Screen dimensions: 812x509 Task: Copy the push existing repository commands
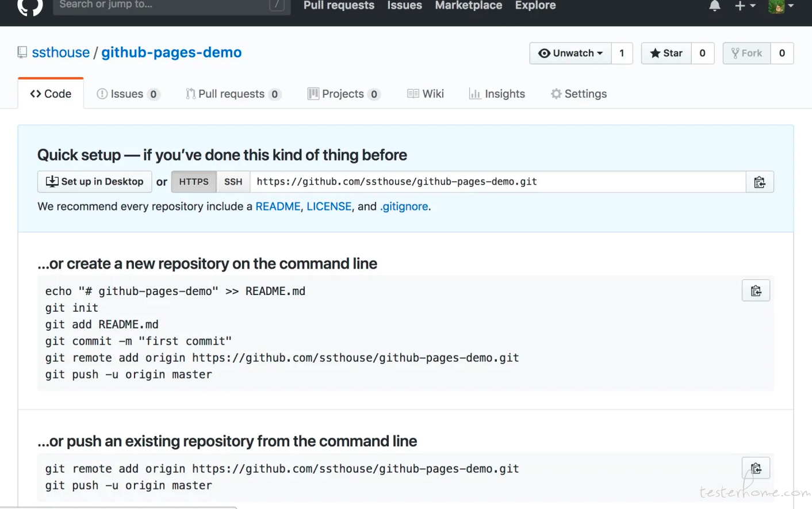coord(756,468)
